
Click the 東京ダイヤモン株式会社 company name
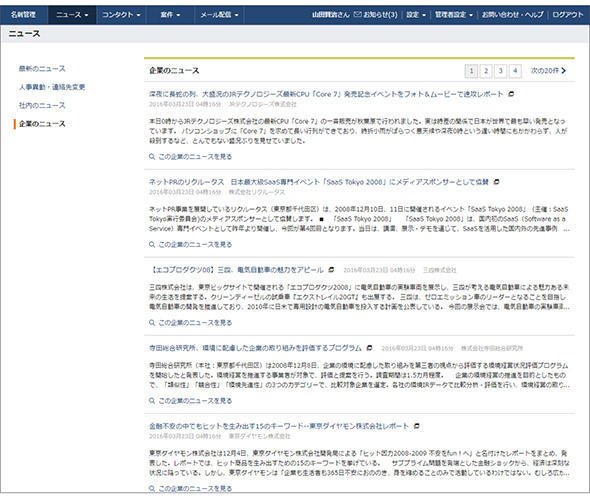[260, 436]
